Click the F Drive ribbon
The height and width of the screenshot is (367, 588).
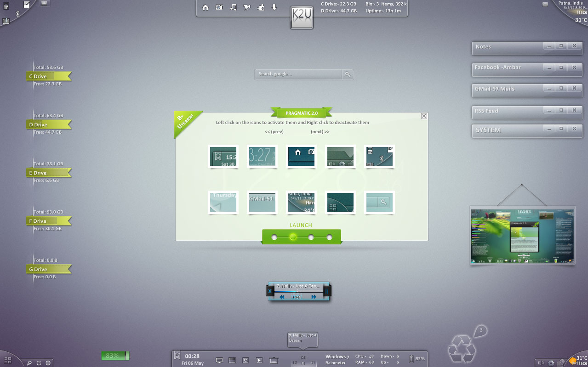[49, 221]
